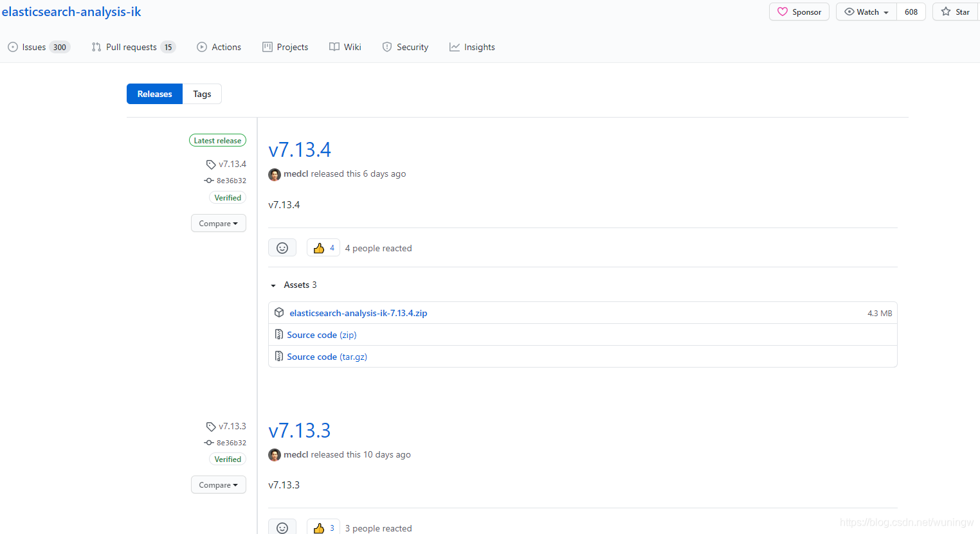Toggle thumbs up reaction with 4 votes

pos(323,247)
